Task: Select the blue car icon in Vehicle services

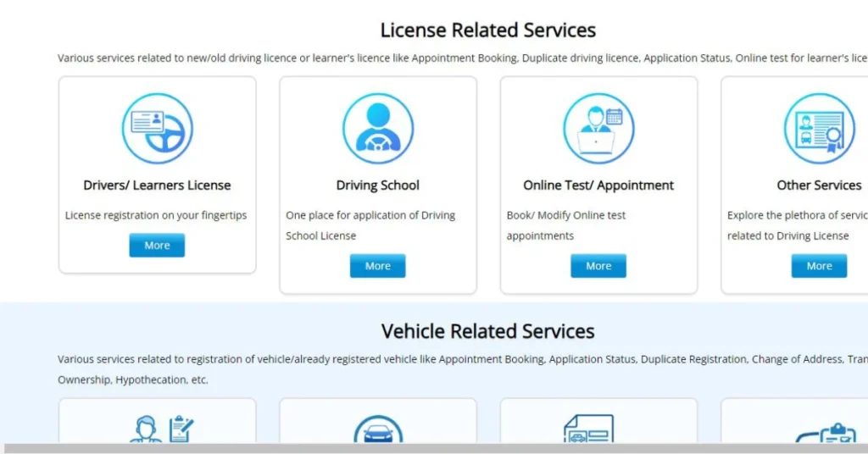Action: (377, 430)
